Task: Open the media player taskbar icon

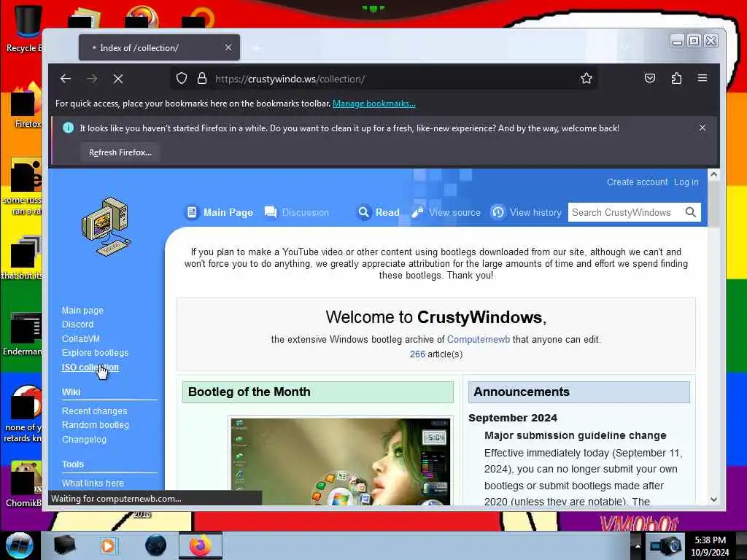Action: coord(108,545)
